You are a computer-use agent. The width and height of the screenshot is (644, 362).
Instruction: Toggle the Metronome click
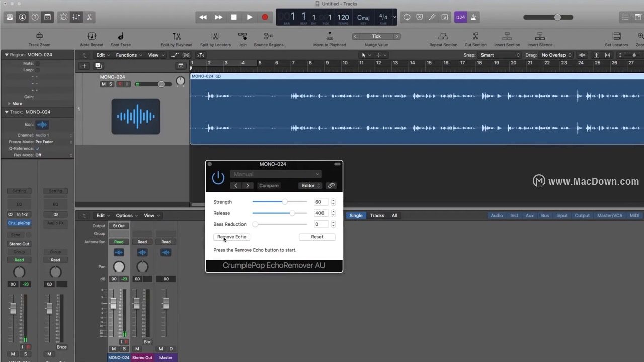[x=473, y=17]
